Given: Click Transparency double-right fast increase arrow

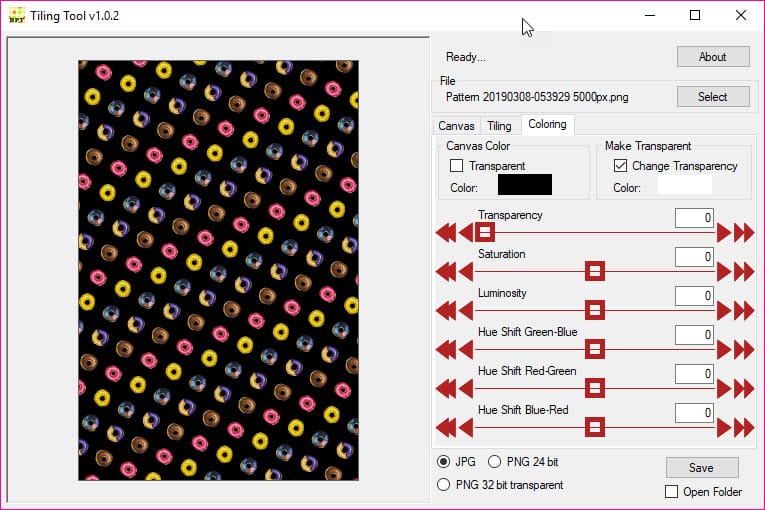Looking at the screenshot, I should pyautogui.click(x=744, y=233).
